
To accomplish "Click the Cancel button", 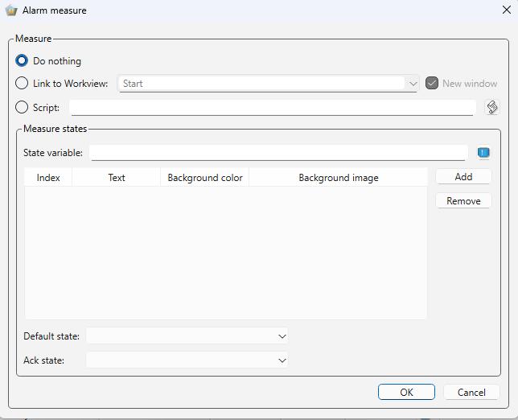I will click(x=471, y=393).
